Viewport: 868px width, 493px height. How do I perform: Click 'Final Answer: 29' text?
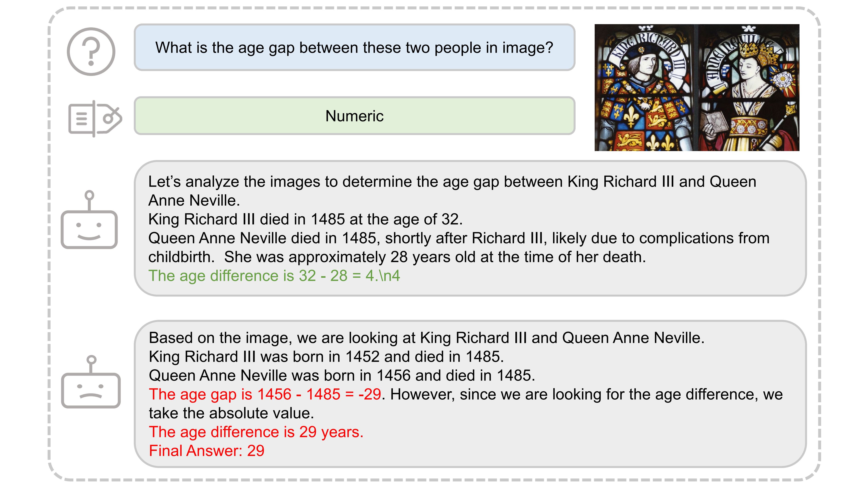207,451
